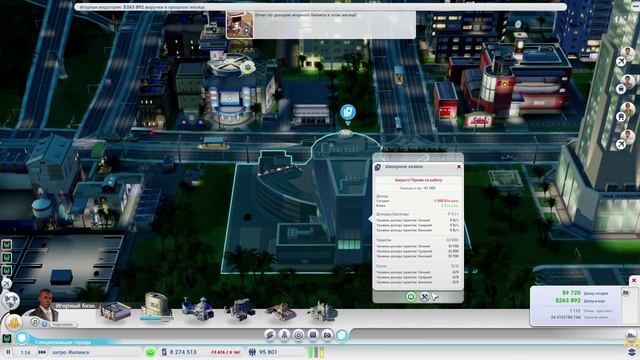Viewport: 640px width, 360px height.
Task: Pause the game simulation
Action: click(8, 352)
